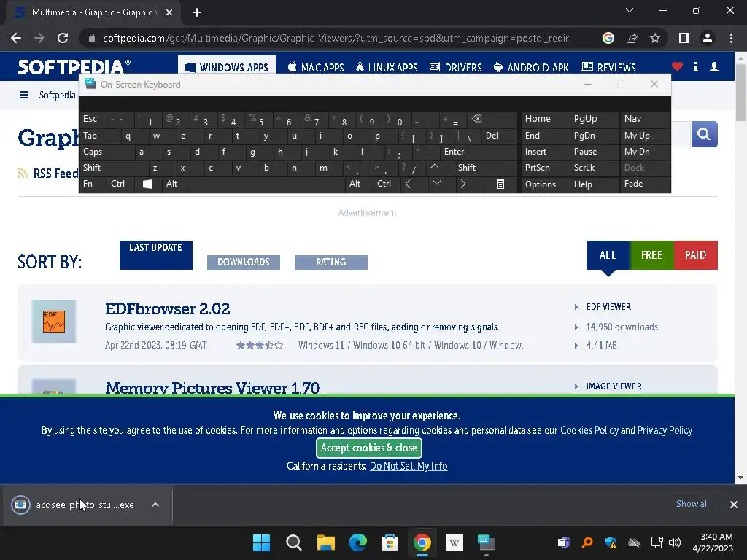747x560 pixels.
Task: Open Reviews tab
Action: 608,67
